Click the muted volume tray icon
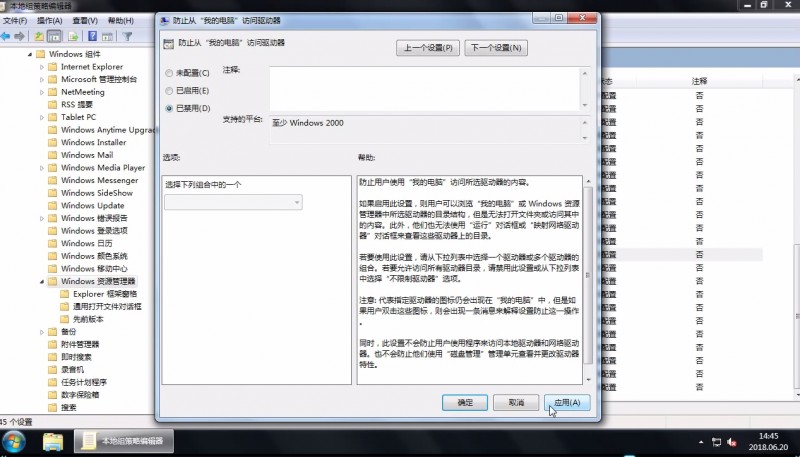 pyautogui.click(x=732, y=442)
